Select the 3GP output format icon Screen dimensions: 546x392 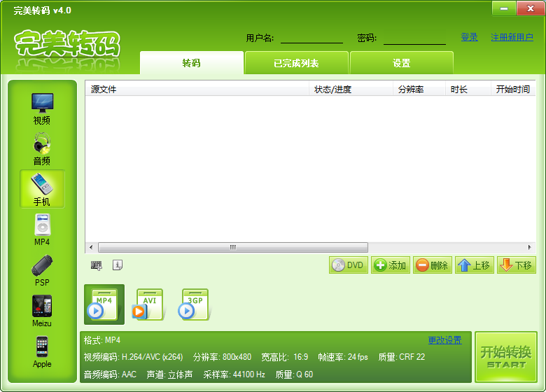tap(194, 304)
